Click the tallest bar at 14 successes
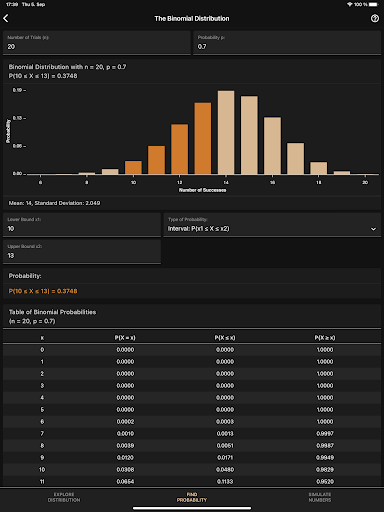 click(x=226, y=132)
